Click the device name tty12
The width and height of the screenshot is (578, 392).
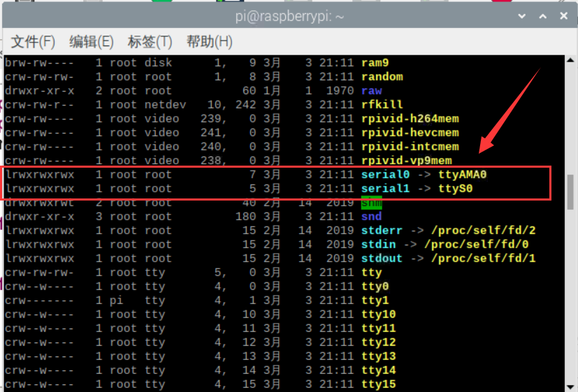(x=379, y=342)
